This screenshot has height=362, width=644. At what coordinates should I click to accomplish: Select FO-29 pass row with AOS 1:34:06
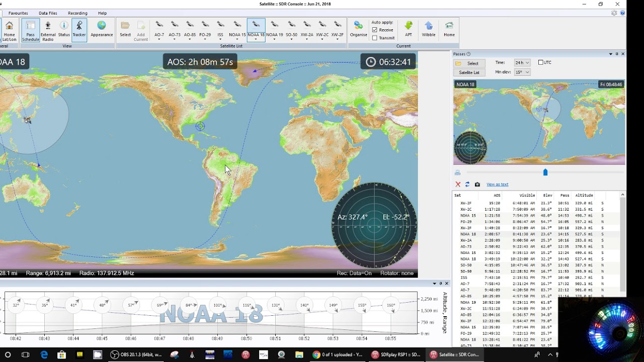(x=536, y=222)
